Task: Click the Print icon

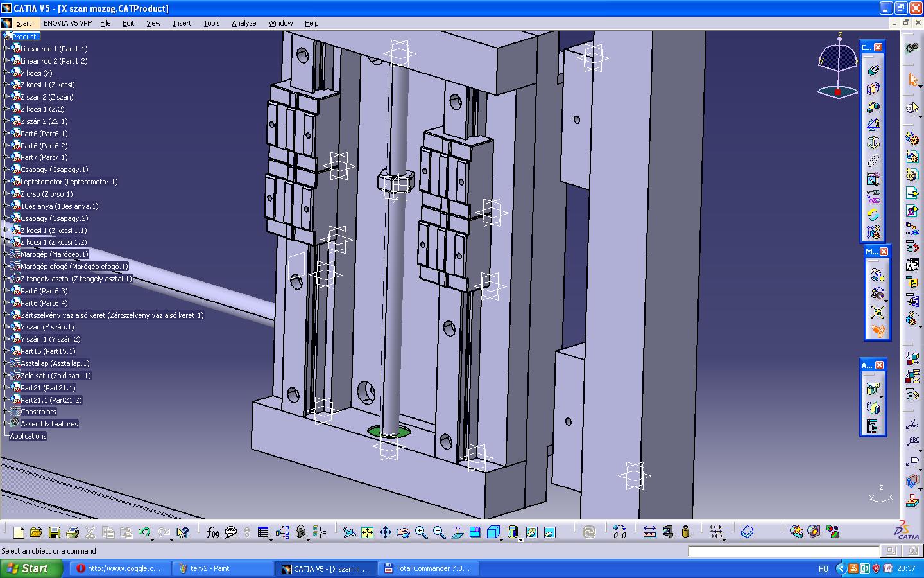Action: (72, 532)
